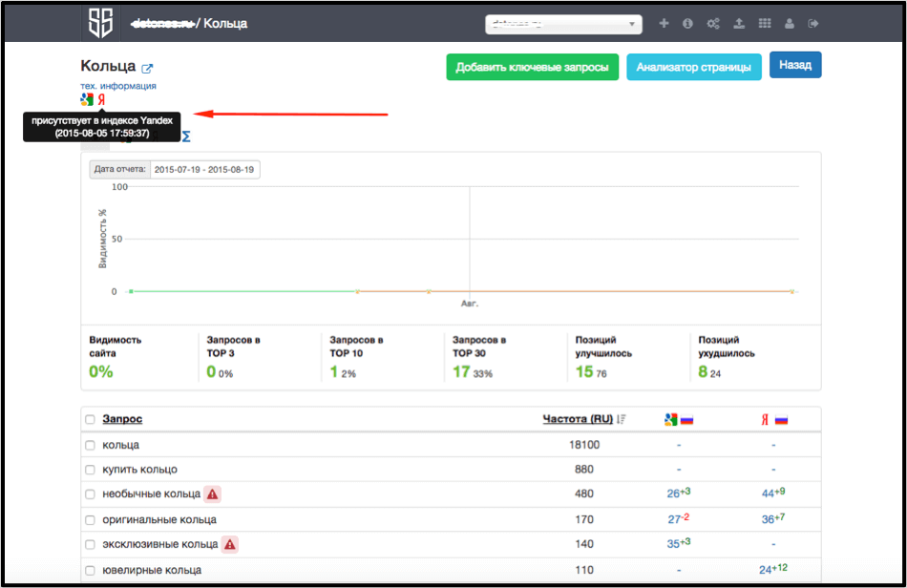907x588 pixels.
Task: Click the Yandex column header in table
Action: tap(773, 419)
